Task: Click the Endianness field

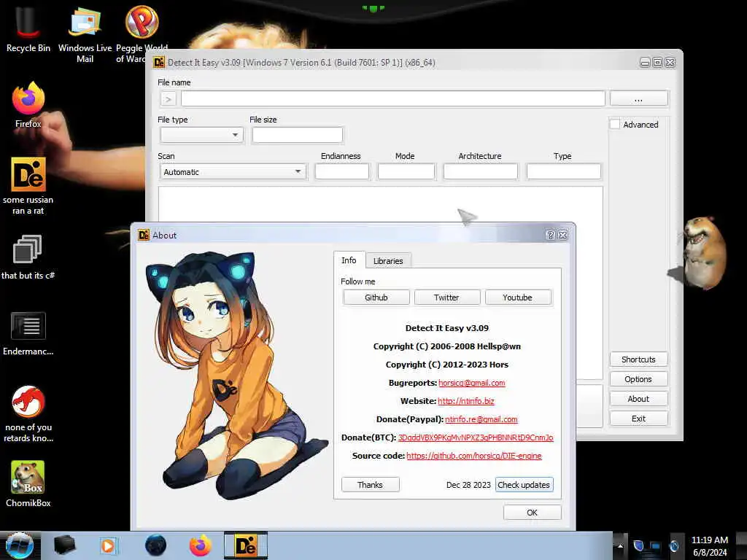Action: tap(342, 171)
